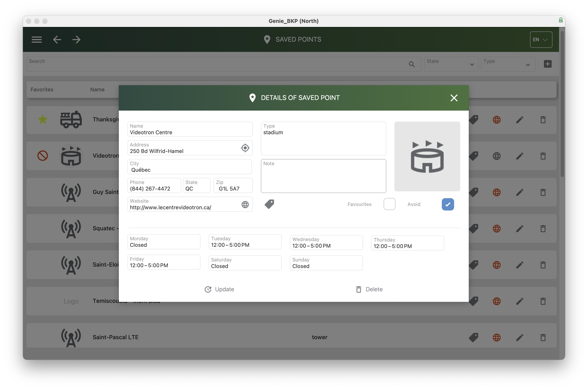Click the stadium thumbnail image
Screen dimensions: 588x390
point(427,156)
